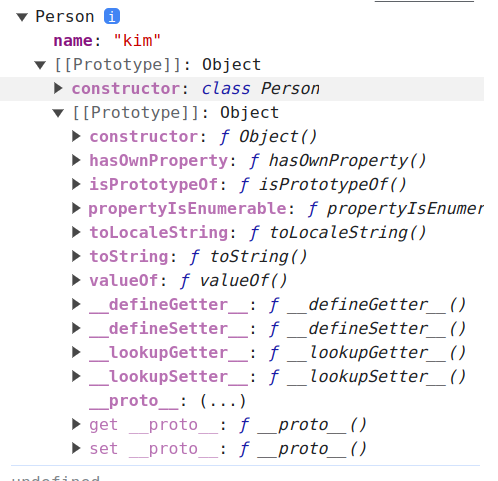Expand constructor: f Object() entry

(x=76, y=136)
